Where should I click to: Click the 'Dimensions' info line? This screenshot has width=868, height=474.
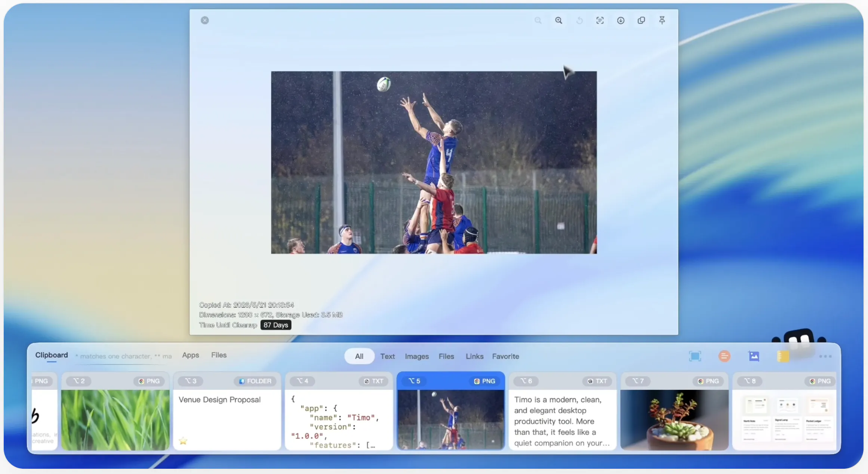[x=271, y=315]
